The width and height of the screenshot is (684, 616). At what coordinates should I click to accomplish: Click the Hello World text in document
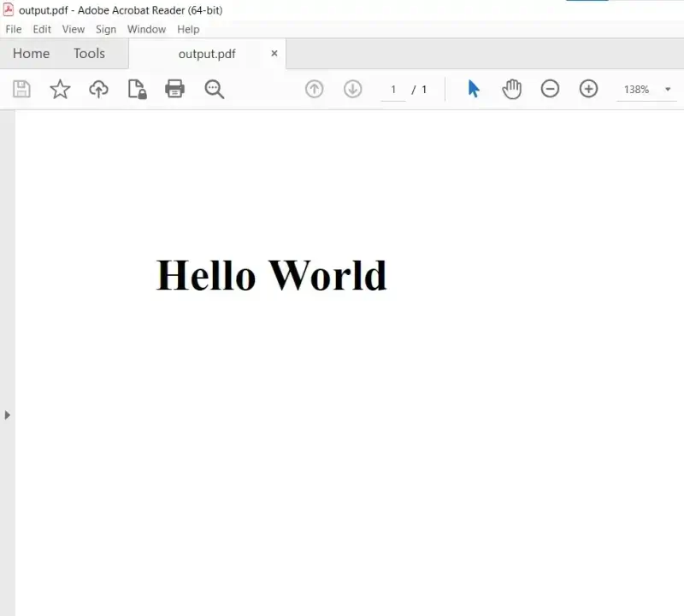tap(271, 274)
